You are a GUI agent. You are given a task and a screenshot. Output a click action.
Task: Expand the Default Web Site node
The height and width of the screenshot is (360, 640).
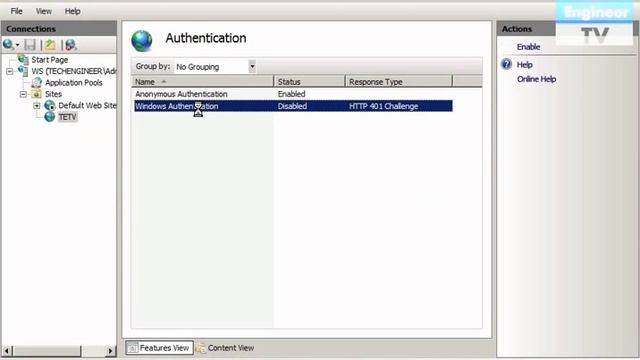click(37, 106)
